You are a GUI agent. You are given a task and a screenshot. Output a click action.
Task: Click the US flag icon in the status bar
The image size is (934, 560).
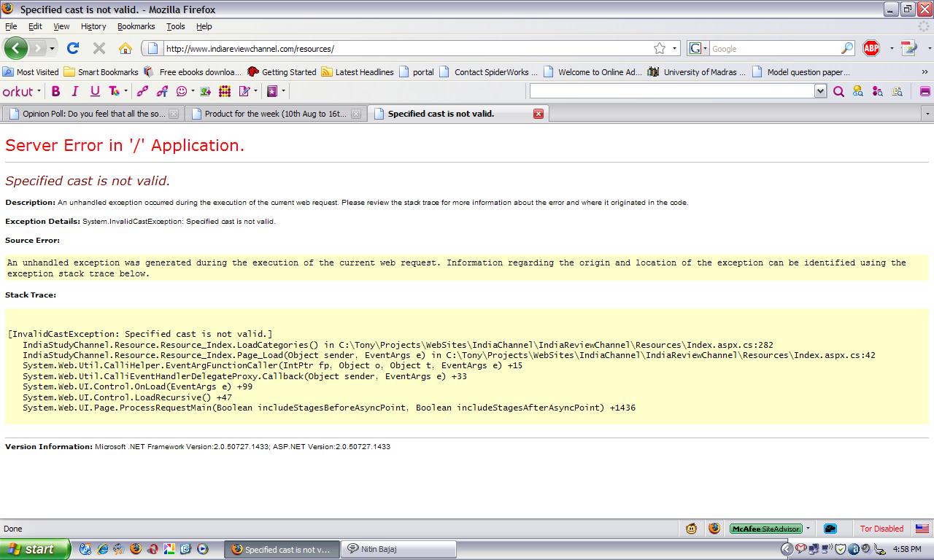coord(922,529)
